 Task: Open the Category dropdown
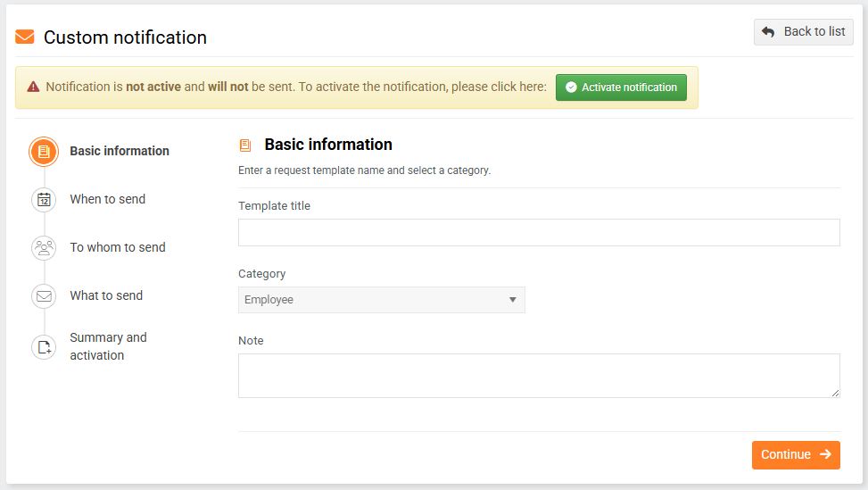(381, 300)
